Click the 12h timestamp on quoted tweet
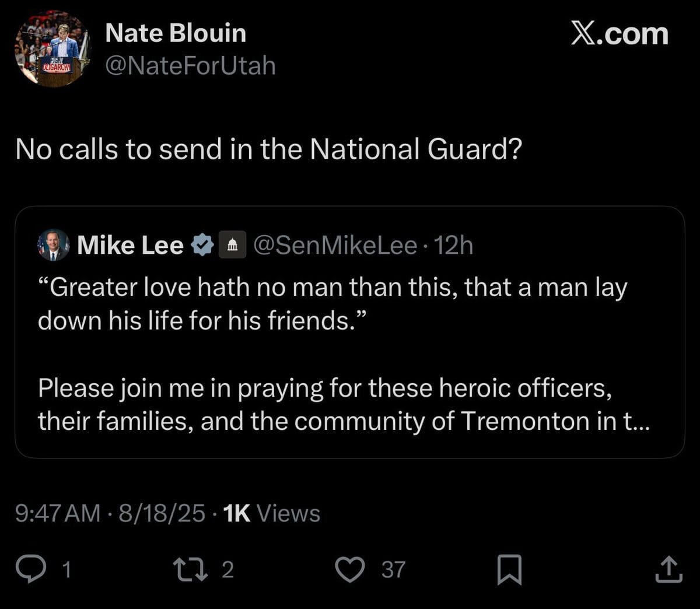The image size is (700, 609). tap(453, 246)
